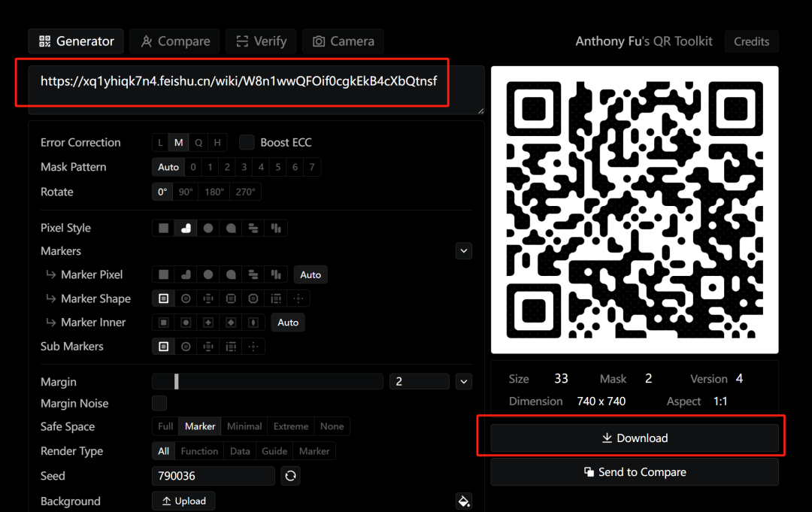
Task: Rotate the QR code by 90°
Action: click(186, 192)
